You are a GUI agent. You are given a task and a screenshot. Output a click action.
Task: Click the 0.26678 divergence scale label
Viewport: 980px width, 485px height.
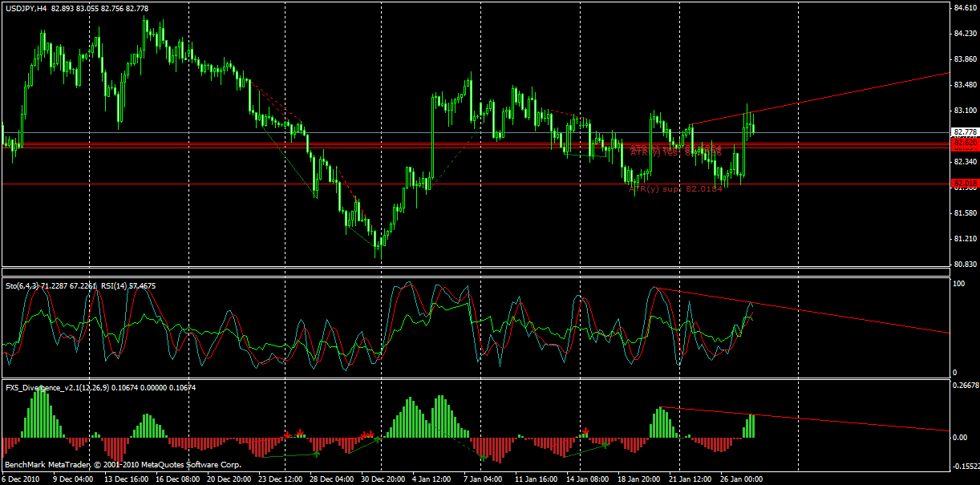[965, 384]
